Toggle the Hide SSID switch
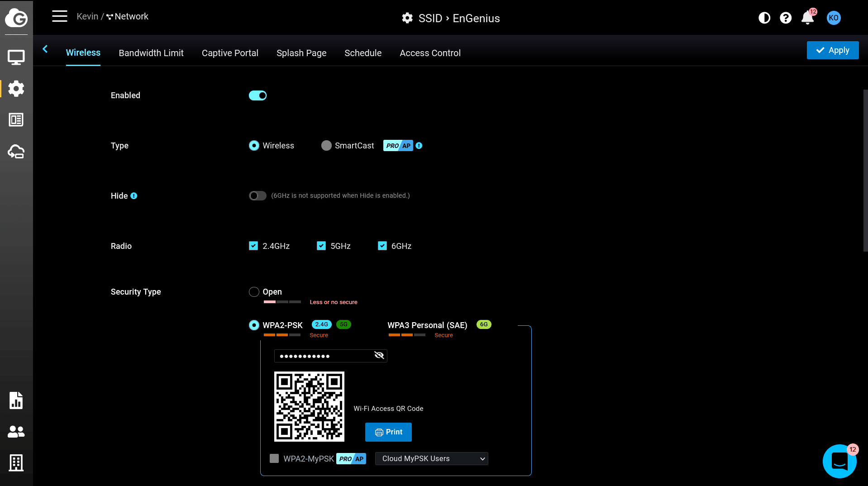This screenshot has height=486, width=868. 258,195
